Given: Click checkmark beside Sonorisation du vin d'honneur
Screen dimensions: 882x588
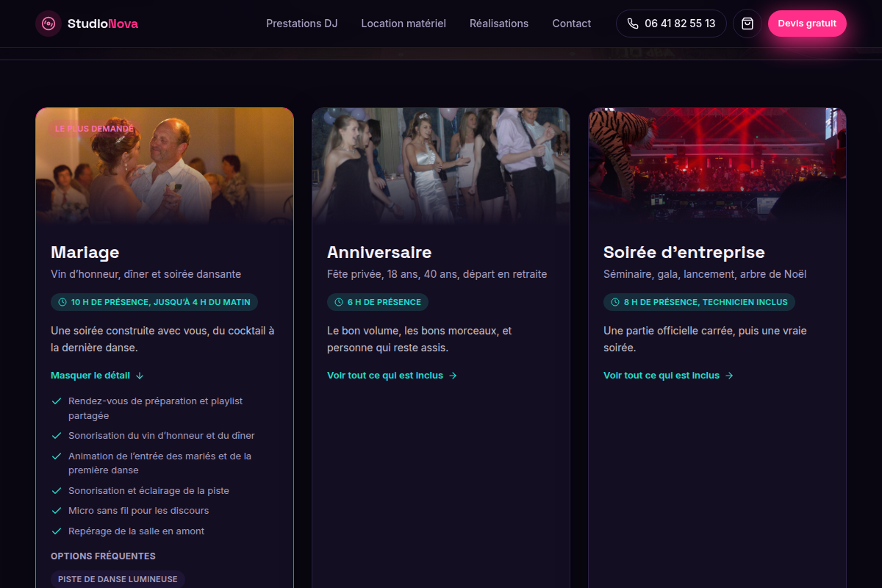Looking at the screenshot, I should coord(56,436).
